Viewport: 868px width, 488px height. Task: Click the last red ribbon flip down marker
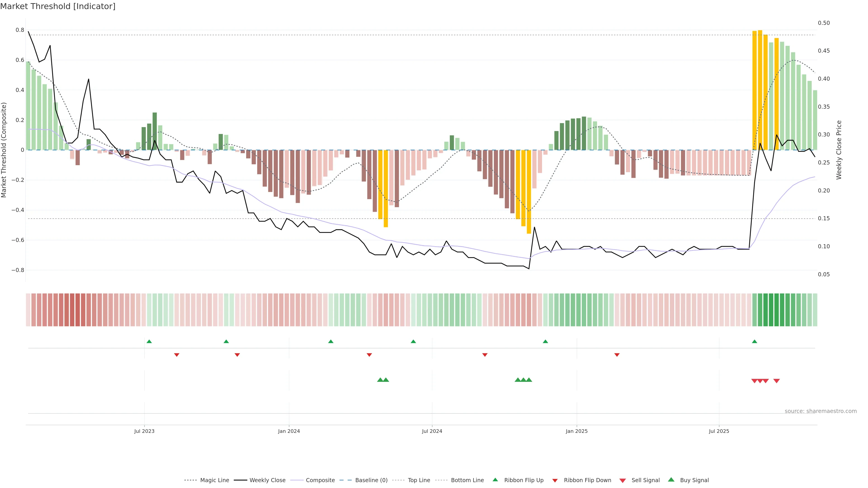[x=617, y=355]
